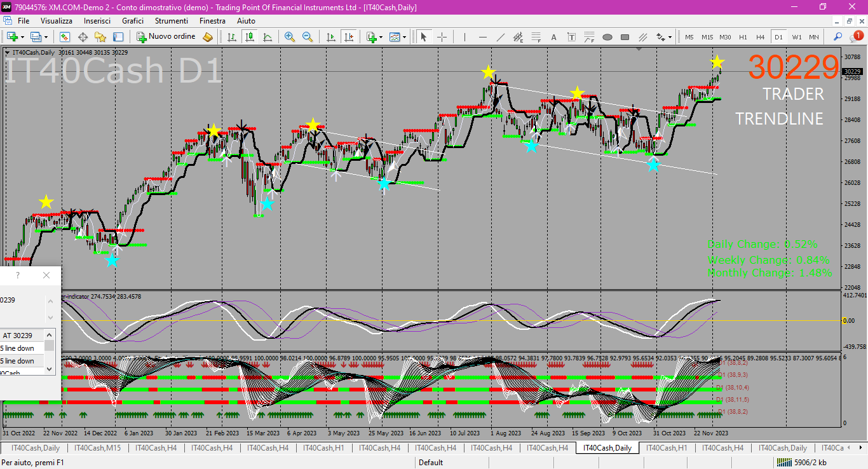
Task: Open the Visualizza menu
Action: click(57, 21)
